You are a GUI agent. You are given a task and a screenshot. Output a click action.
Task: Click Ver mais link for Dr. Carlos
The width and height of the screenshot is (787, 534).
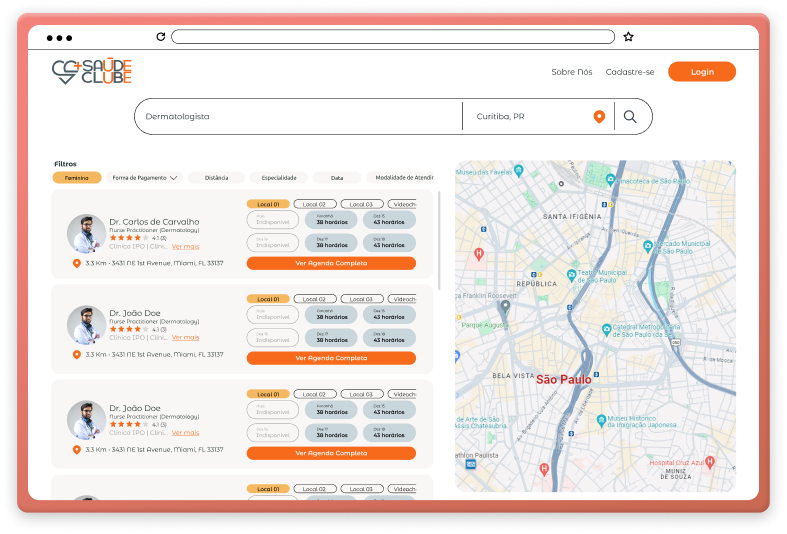[185, 246]
